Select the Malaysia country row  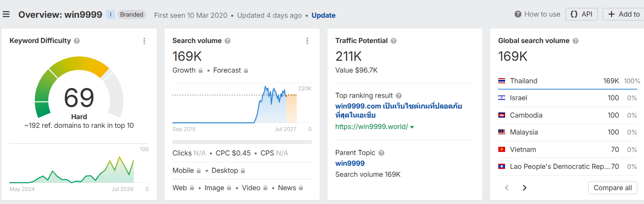point(567,132)
